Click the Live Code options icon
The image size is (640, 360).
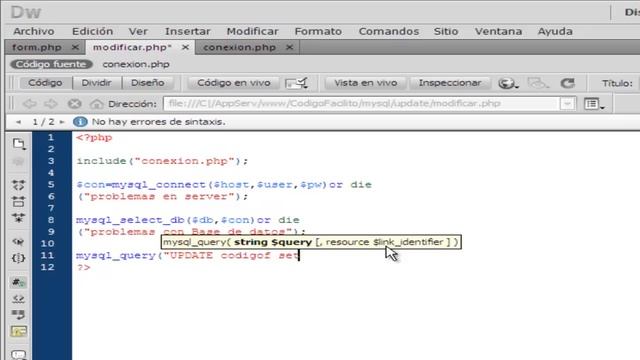pos(296,83)
